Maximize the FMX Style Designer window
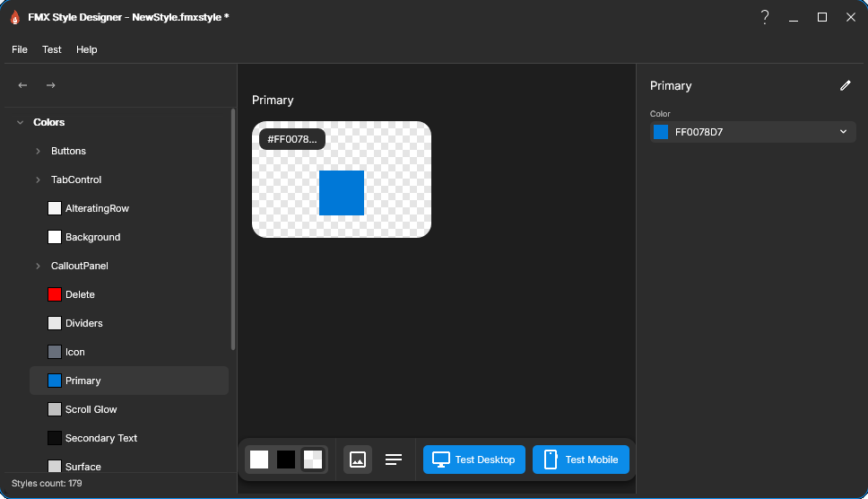 click(822, 17)
